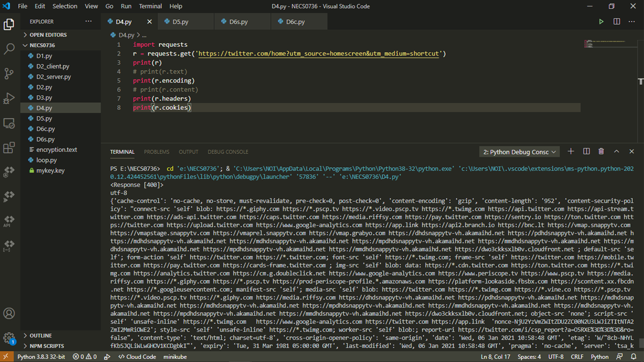Kill the terminal with trash icon
Screen dimensions: 644x362
pos(601,151)
